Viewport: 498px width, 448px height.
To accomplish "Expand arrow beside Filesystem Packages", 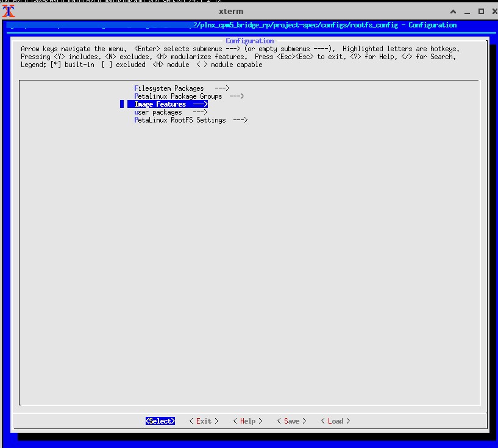I will click(222, 88).
